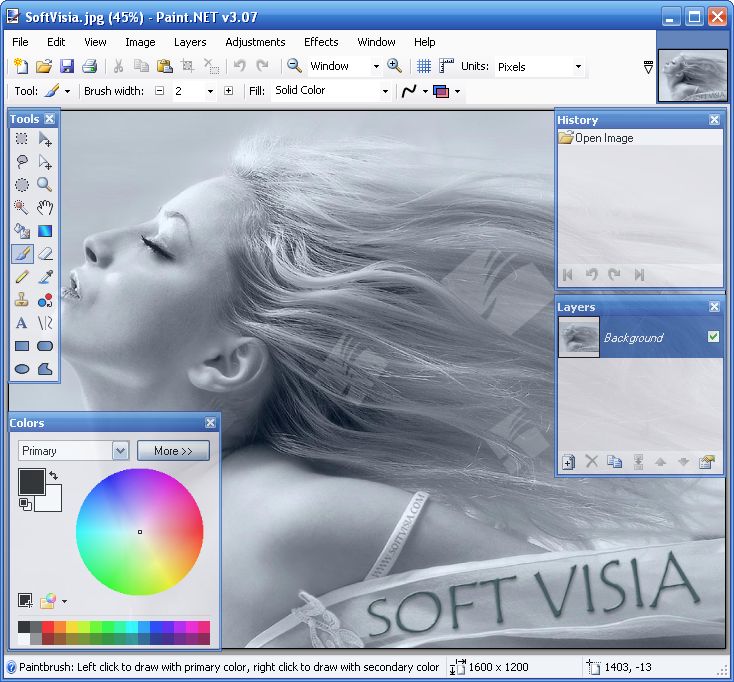The image size is (734, 682).
Task: Select the Freeform Shape tool
Action: click(45, 369)
